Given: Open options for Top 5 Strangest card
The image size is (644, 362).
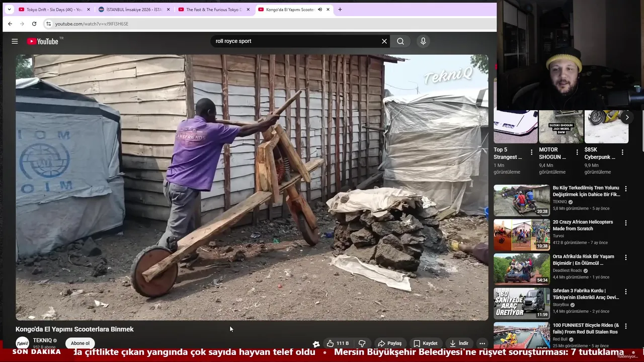Looking at the screenshot, I should 531,152.
